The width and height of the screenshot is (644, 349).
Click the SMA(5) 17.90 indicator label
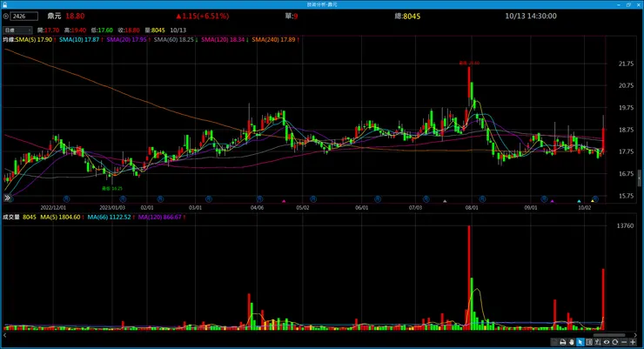point(34,40)
